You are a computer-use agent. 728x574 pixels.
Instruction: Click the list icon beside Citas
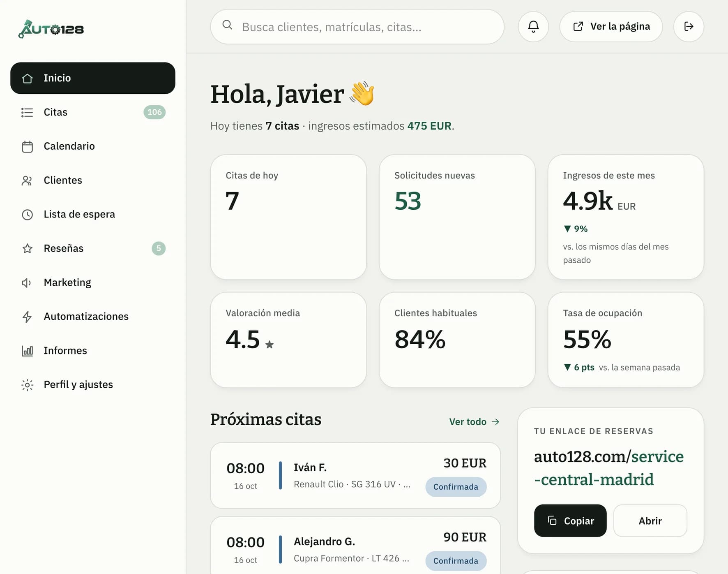click(27, 112)
